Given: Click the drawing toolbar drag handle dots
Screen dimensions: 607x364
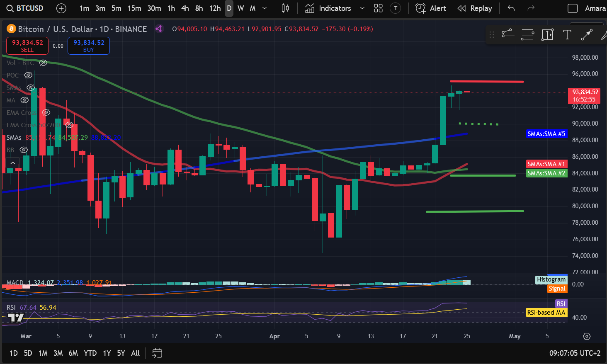Looking at the screenshot, I should click(x=492, y=35).
